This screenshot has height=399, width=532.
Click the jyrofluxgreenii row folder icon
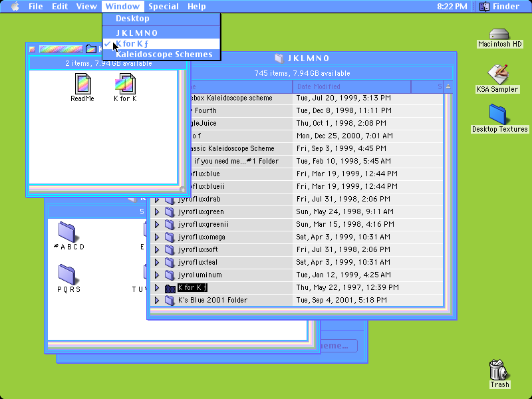(170, 225)
